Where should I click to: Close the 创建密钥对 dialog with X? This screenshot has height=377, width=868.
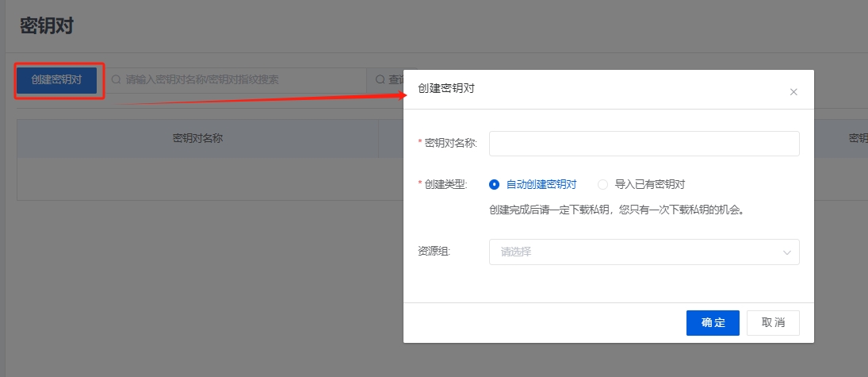pyautogui.click(x=793, y=92)
